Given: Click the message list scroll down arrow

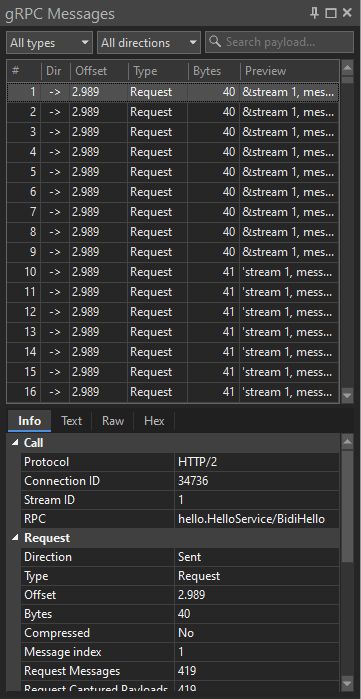Looking at the screenshot, I should tap(347, 395).
